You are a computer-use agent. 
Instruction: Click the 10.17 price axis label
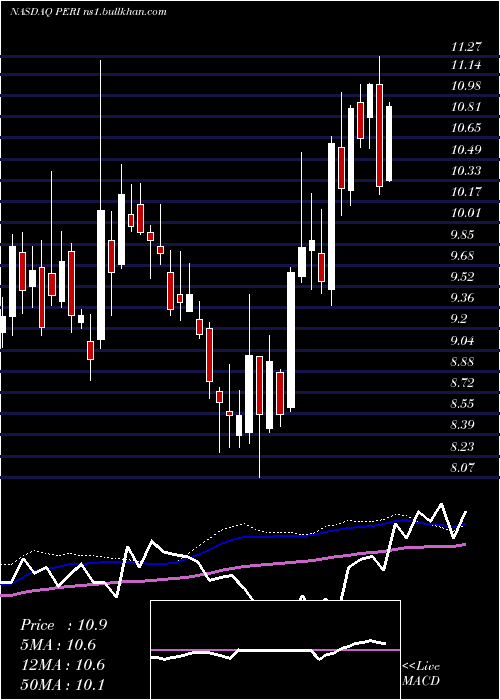coord(466,192)
